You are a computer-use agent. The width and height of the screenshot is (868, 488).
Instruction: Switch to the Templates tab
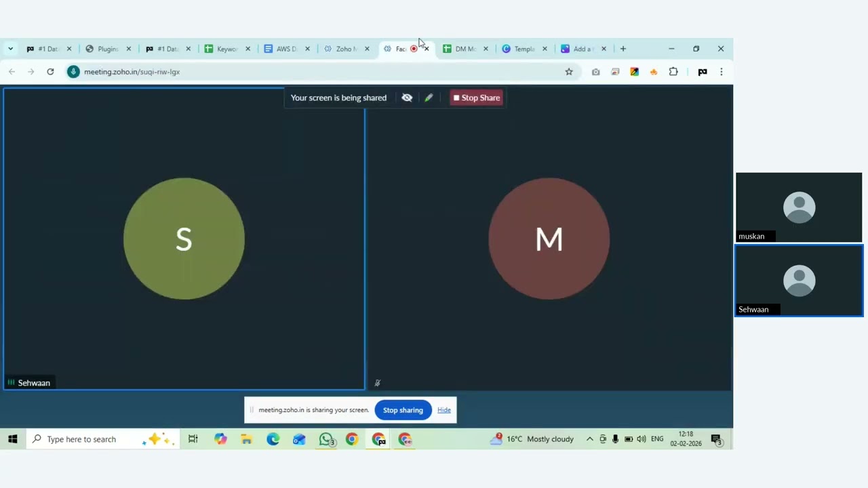pos(524,49)
